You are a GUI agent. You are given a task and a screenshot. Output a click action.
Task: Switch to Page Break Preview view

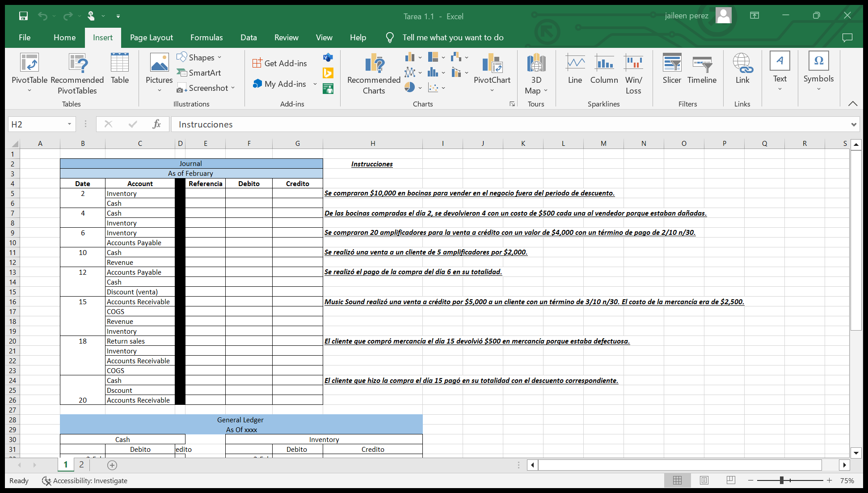pyautogui.click(x=731, y=480)
